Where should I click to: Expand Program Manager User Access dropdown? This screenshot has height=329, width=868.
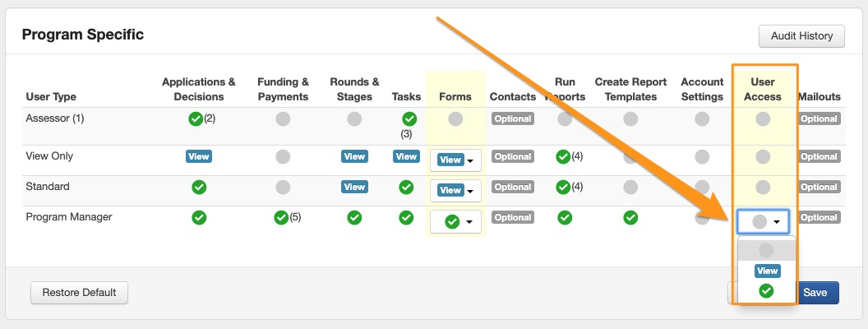(764, 221)
